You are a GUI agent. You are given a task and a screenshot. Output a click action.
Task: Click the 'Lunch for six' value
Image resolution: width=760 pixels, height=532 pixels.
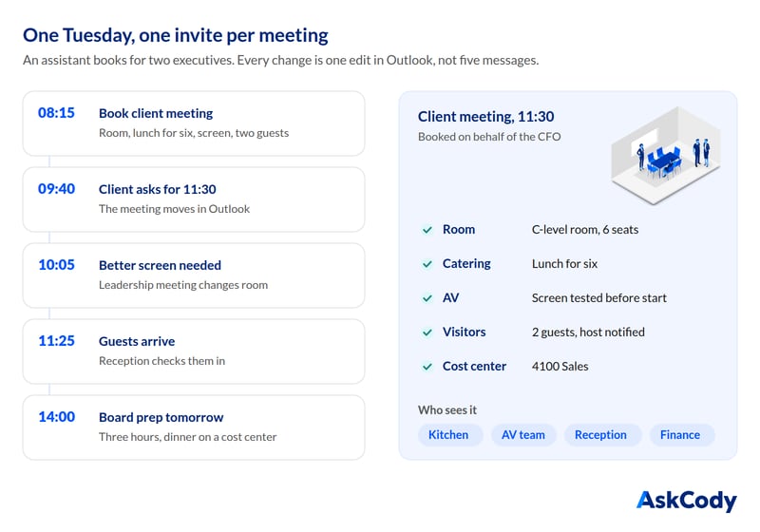click(x=564, y=263)
